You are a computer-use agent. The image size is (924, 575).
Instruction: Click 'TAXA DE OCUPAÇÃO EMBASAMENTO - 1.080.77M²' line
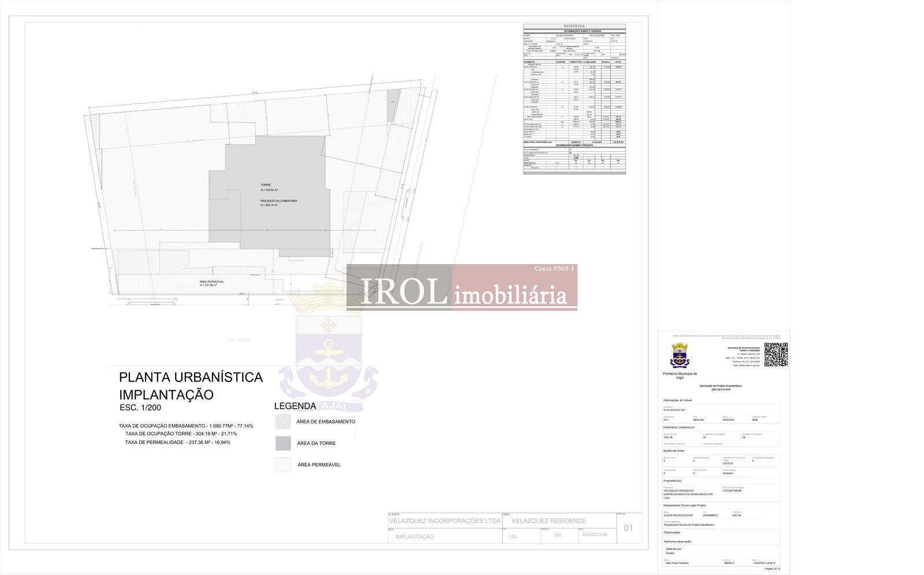coord(186,426)
